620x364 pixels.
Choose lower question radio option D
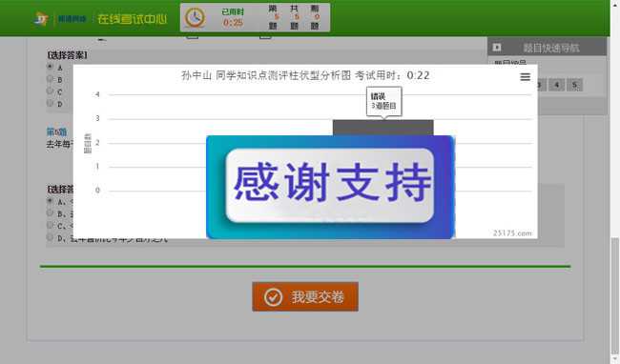(x=50, y=237)
